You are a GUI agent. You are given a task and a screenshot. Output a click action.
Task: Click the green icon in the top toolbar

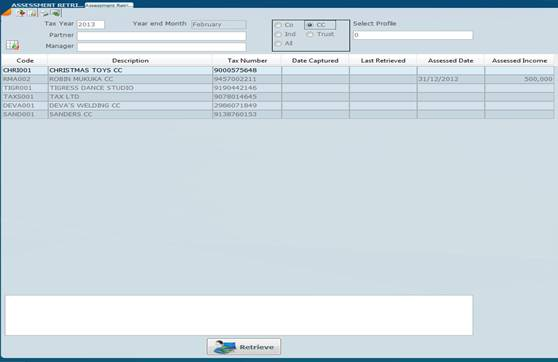pyautogui.click(x=56, y=13)
